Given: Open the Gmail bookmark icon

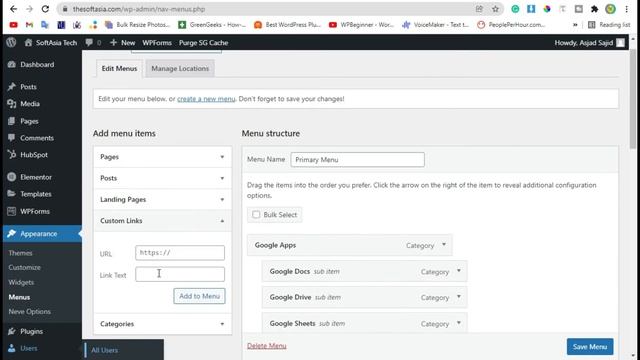Looking at the screenshot, I should click(x=29, y=25).
